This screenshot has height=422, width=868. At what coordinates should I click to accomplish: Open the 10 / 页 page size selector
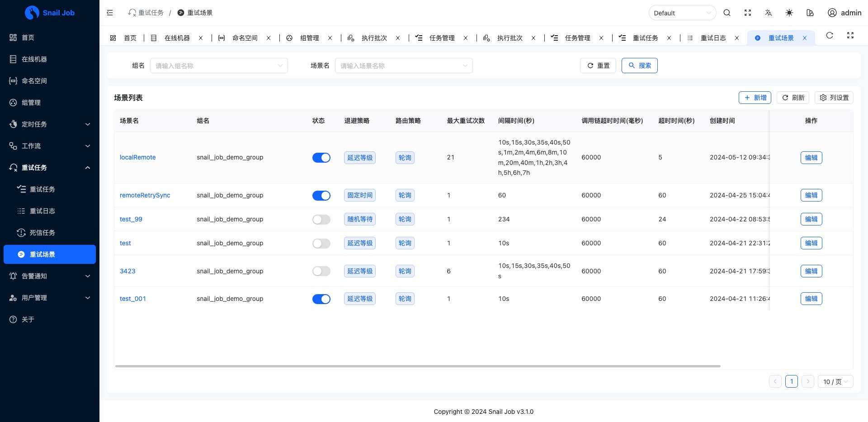[x=835, y=381]
